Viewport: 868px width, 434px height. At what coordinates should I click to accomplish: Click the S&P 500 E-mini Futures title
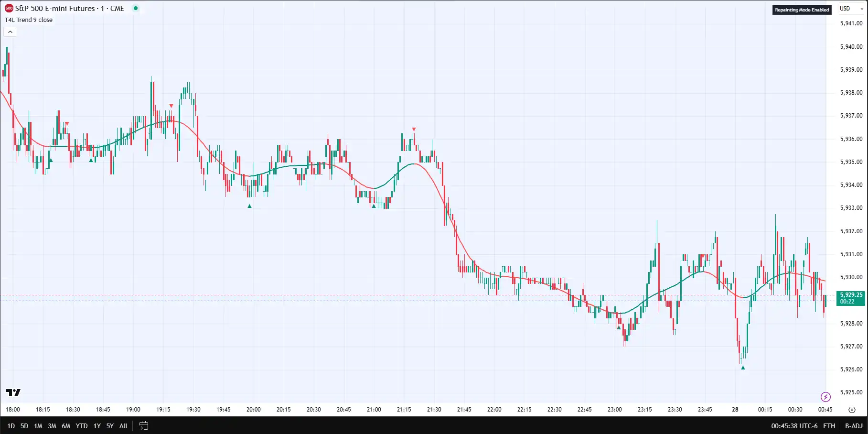click(x=70, y=8)
